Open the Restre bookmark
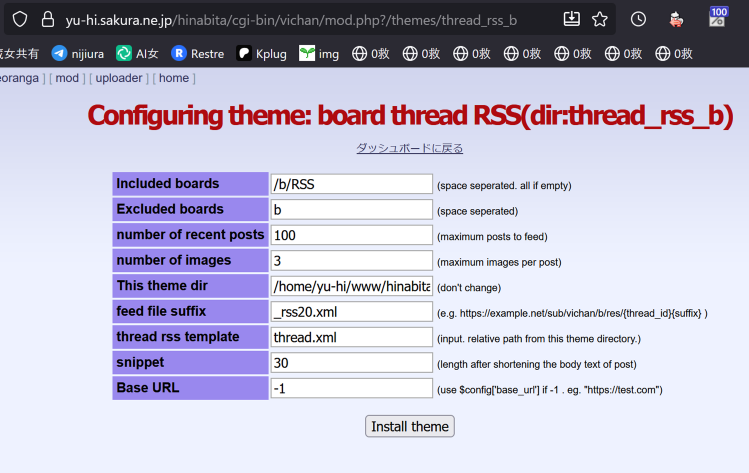This screenshot has height=473, width=749. tap(198, 53)
